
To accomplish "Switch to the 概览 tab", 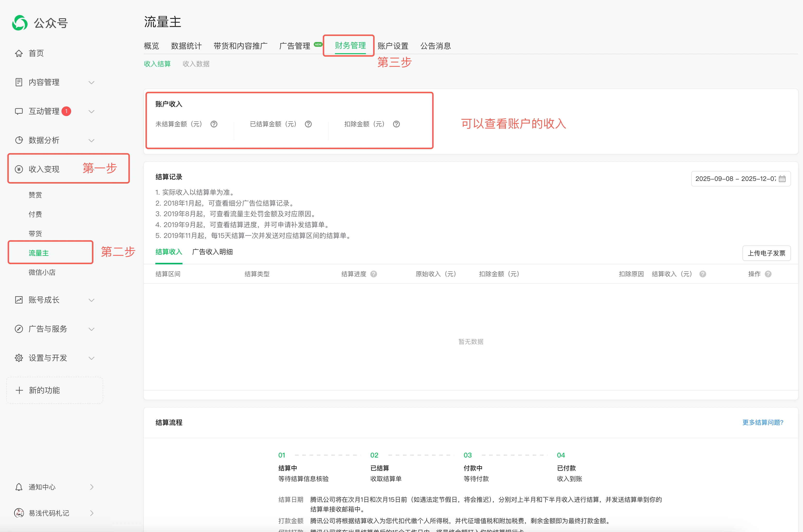I will [152, 46].
